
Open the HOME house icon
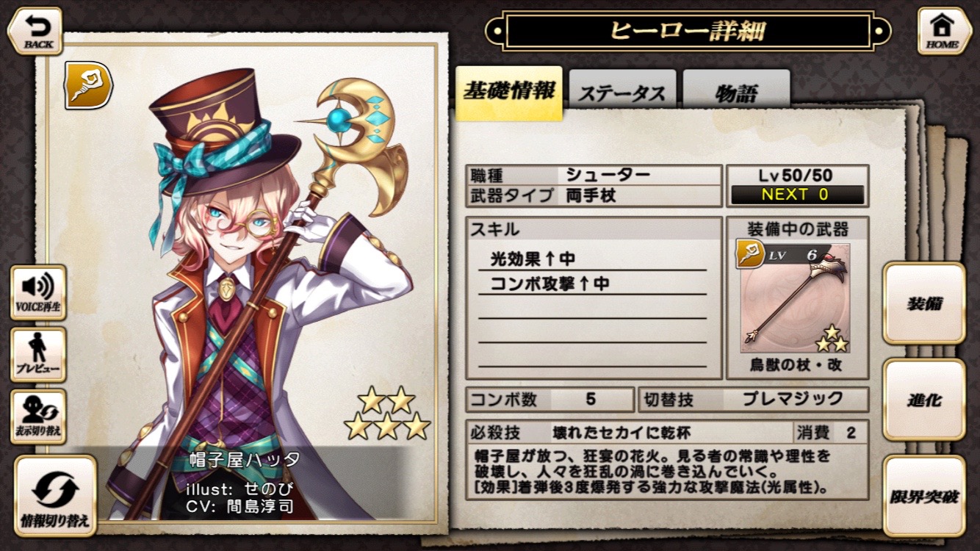(x=943, y=31)
